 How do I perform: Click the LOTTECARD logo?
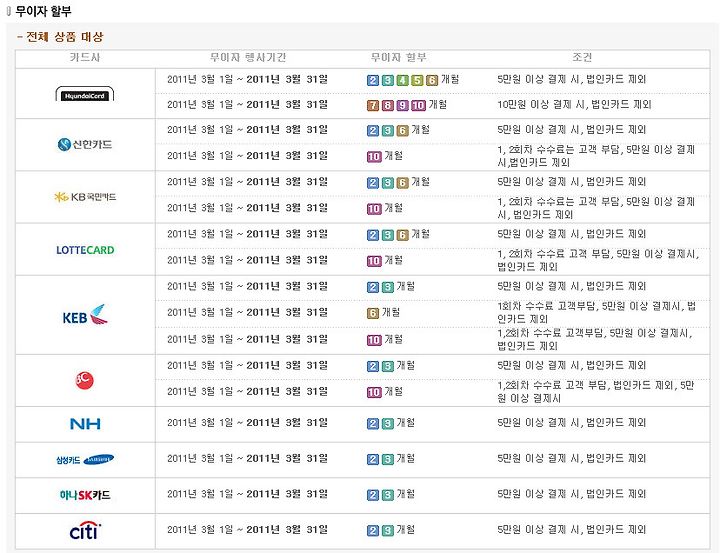point(85,250)
